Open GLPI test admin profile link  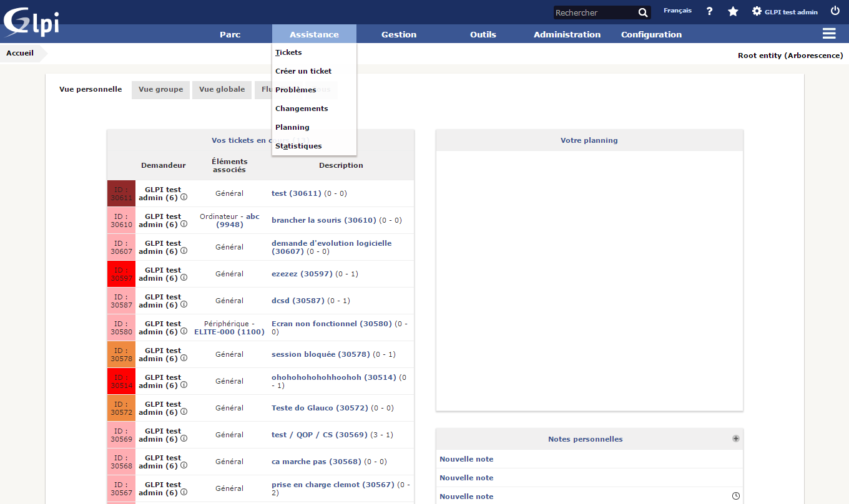pyautogui.click(x=791, y=12)
